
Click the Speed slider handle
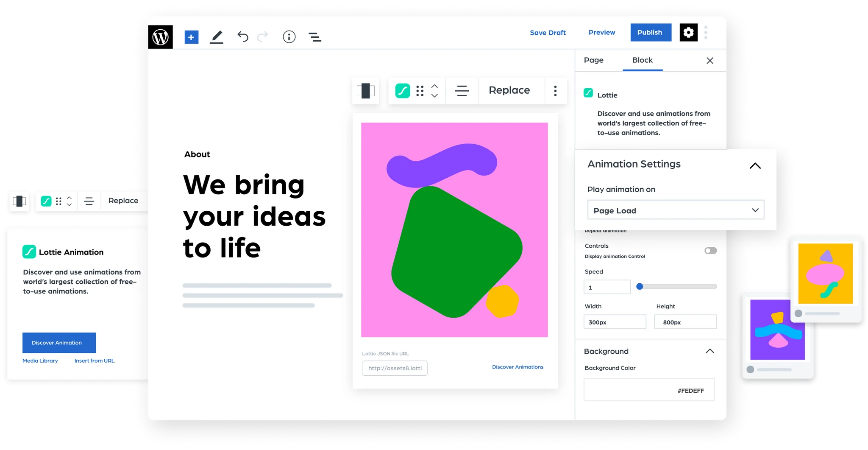[x=640, y=287]
